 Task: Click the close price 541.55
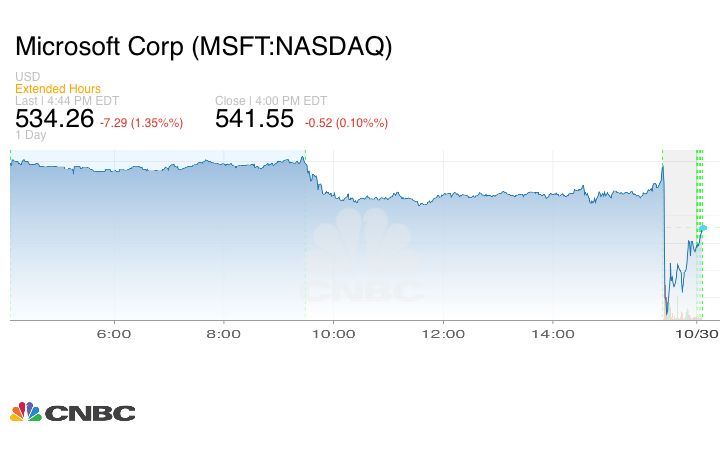click(255, 119)
